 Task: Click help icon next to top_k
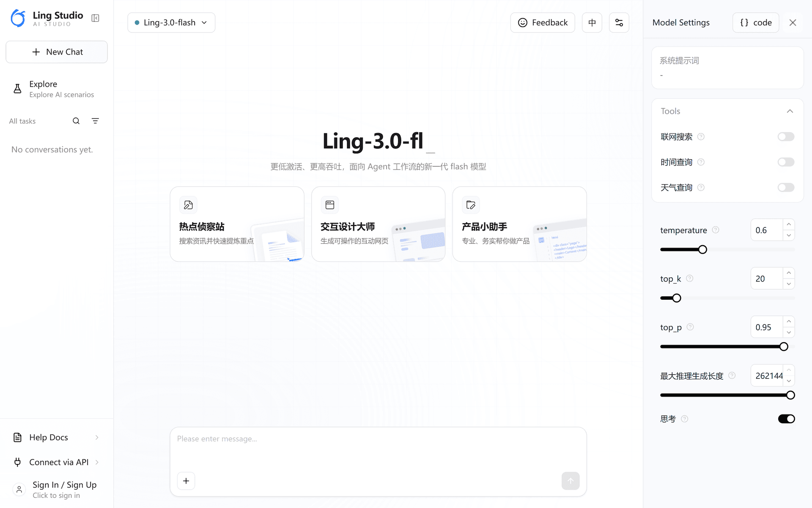690,279
